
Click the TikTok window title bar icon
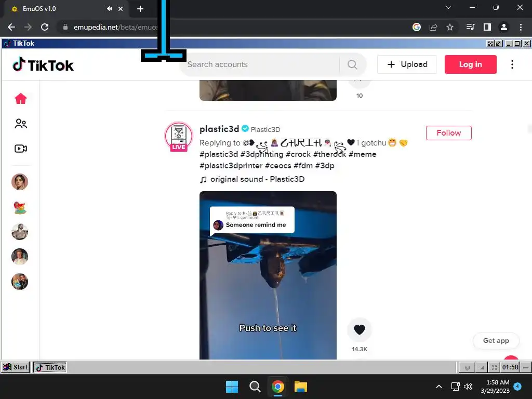coord(7,43)
